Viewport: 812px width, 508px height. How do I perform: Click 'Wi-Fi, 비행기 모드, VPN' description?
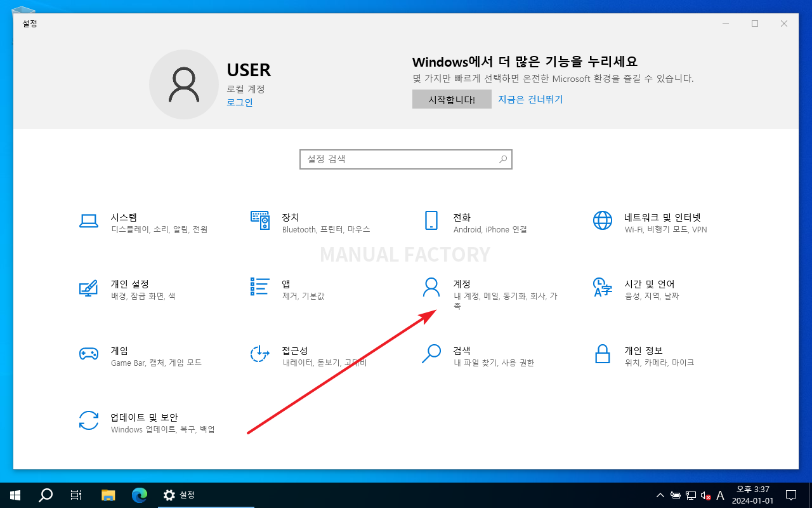665,229
